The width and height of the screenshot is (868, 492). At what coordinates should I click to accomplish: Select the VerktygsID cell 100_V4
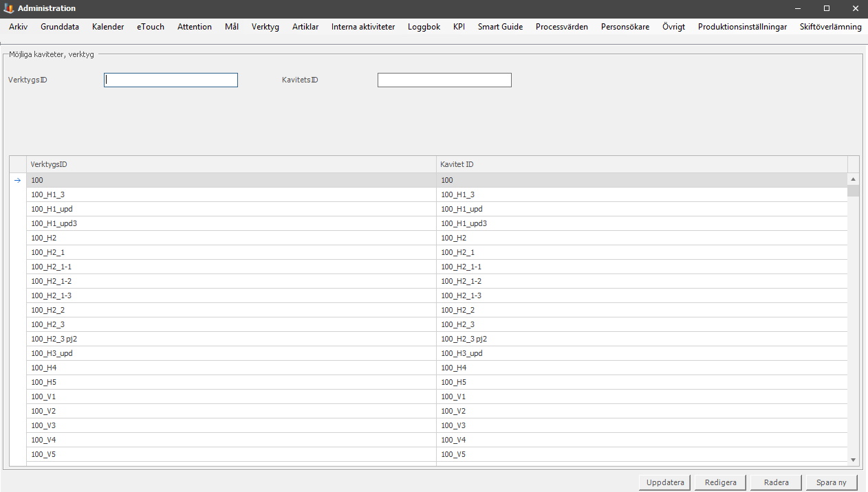(231, 440)
